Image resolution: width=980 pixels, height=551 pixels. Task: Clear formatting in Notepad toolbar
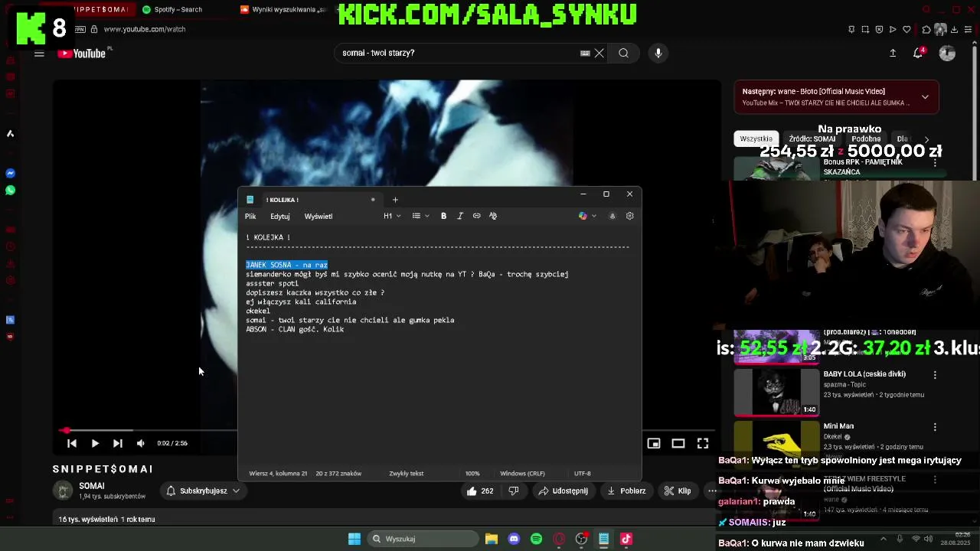(493, 217)
